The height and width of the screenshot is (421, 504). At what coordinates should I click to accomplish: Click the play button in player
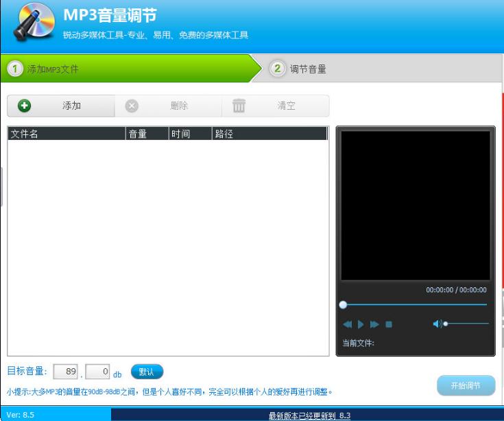(x=361, y=324)
